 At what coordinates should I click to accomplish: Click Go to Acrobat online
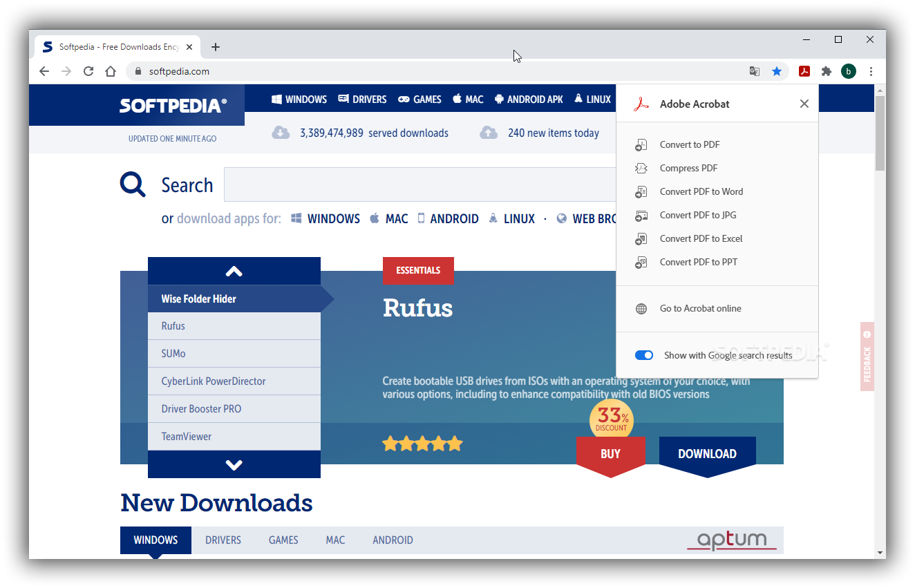700,309
